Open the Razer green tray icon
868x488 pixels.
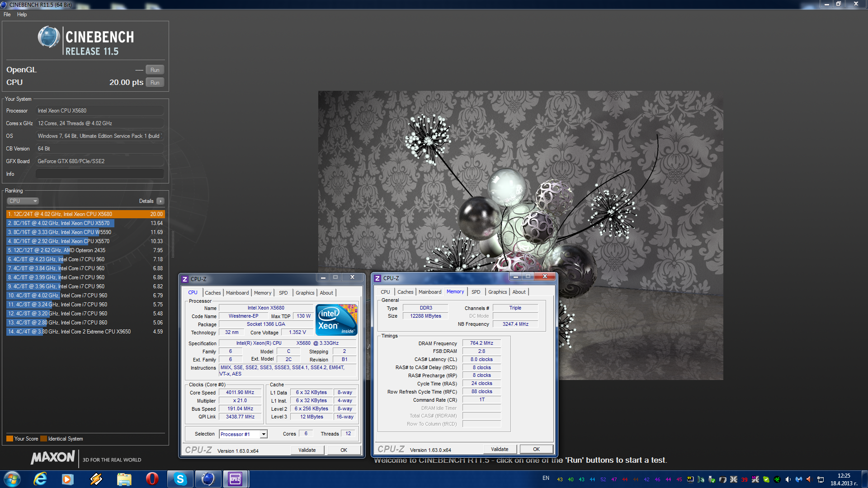click(x=777, y=479)
